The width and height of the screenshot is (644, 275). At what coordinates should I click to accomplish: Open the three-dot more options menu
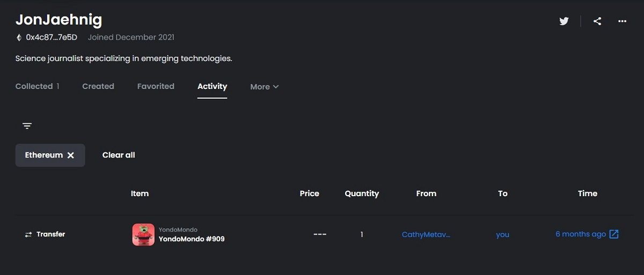[623, 21]
